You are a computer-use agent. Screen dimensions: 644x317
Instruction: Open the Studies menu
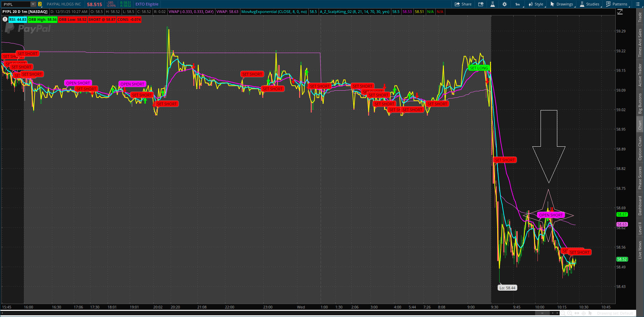pos(589,4)
